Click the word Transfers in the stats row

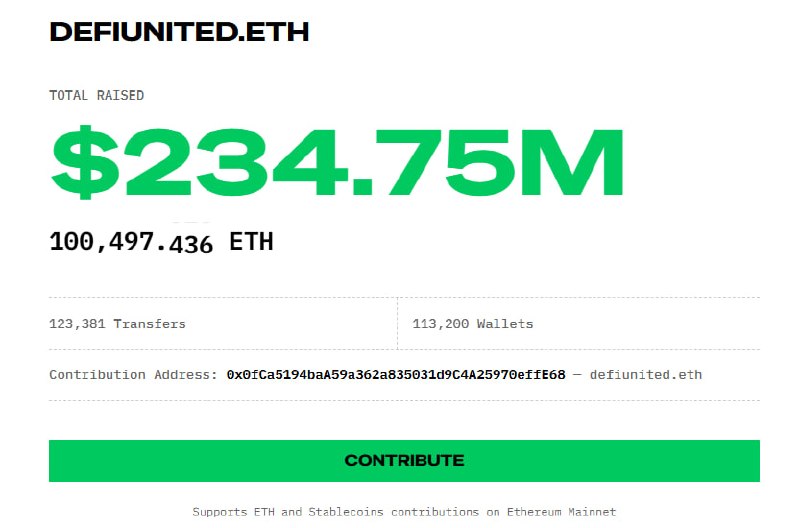pyautogui.click(x=150, y=324)
